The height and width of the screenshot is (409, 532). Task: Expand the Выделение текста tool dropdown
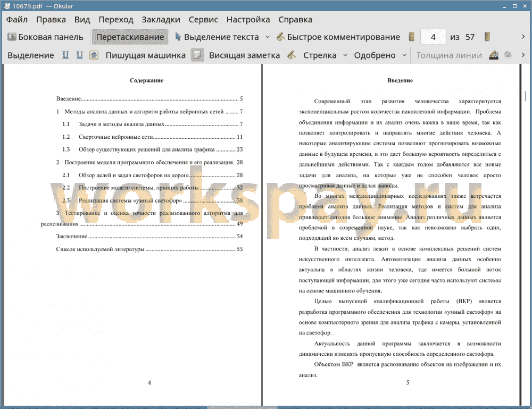(x=268, y=37)
